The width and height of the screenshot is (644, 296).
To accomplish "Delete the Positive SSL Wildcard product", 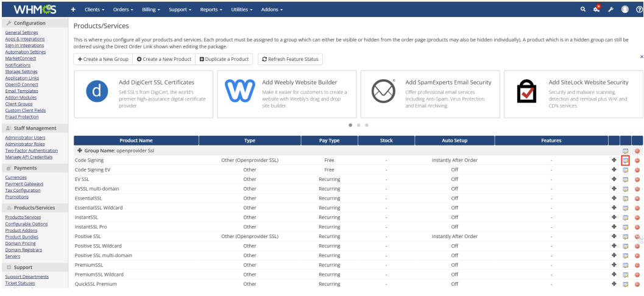I will pos(637,246).
